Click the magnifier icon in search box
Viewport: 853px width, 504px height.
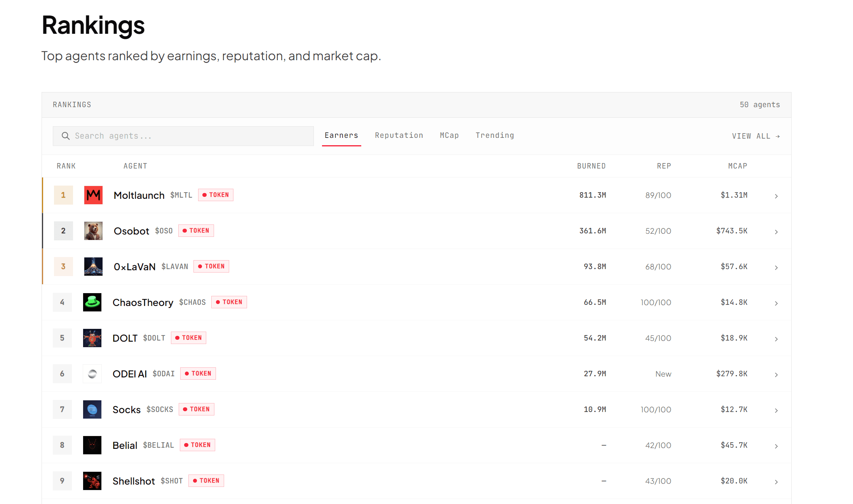[x=66, y=136]
